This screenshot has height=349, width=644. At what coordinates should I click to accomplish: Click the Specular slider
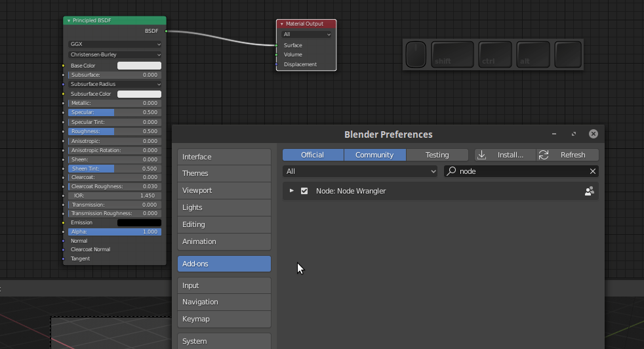pos(115,113)
